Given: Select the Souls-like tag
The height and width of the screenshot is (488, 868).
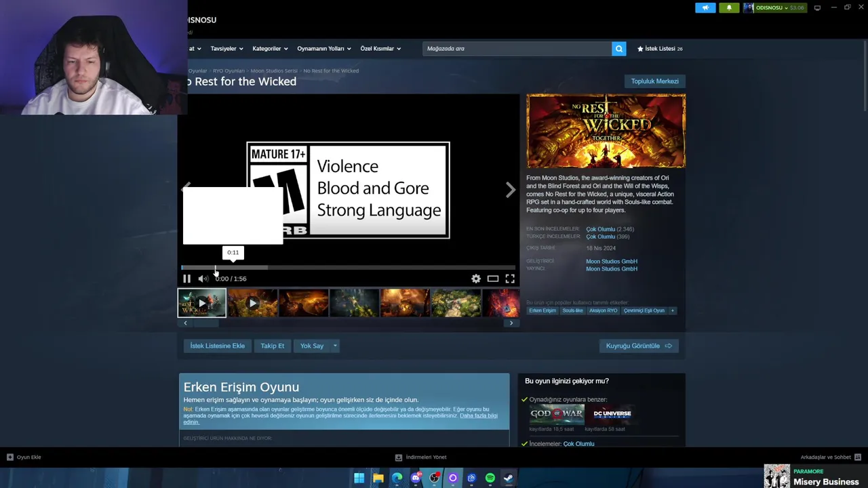Looking at the screenshot, I should [572, 310].
